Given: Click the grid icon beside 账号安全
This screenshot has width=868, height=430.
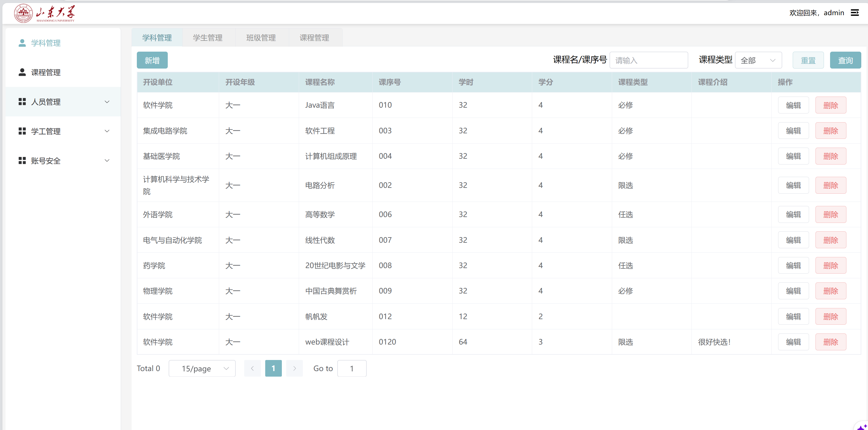Looking at the screenshot, I should [x=22, y=160].
